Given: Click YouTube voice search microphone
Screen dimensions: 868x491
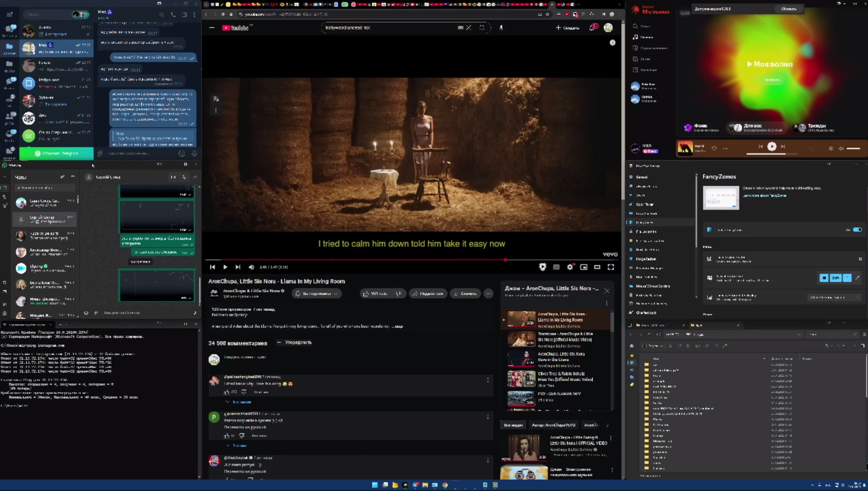Looking at the screenshot, I should point(501,27).
